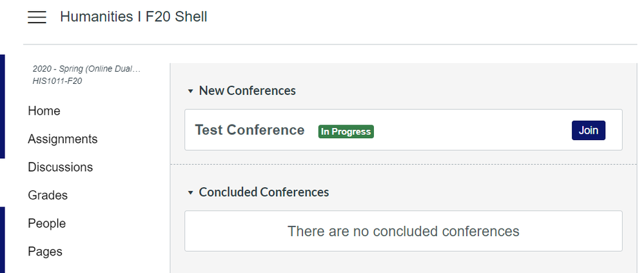The height and width of the screenshot is (273, 644).
Task: Open Pages from the course navigation
Action: pos(45,251)
